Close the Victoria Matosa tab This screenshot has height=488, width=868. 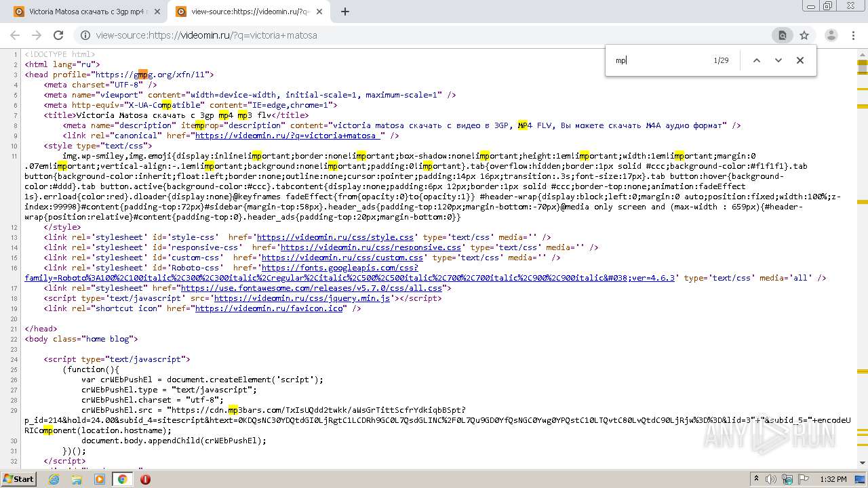pos(157,12)
